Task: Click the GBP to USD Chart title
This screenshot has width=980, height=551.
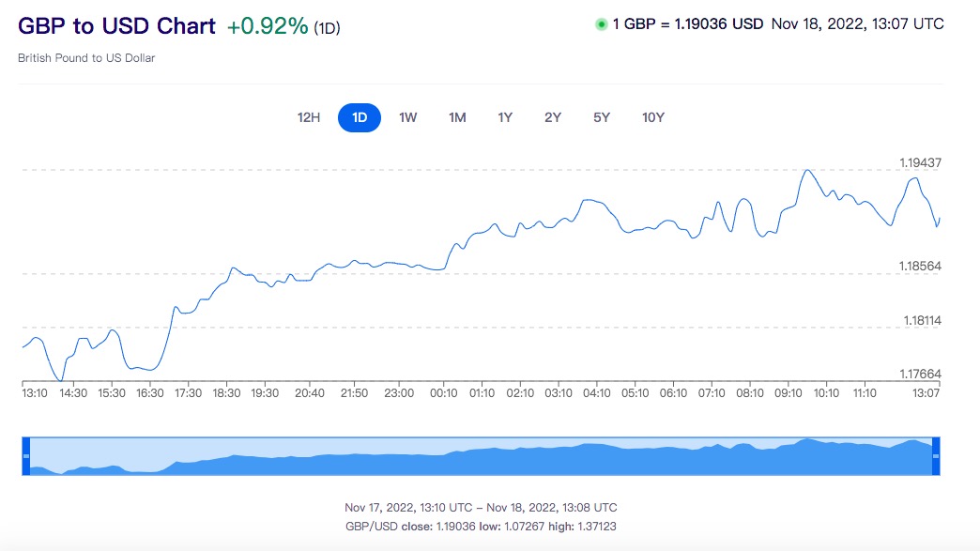Action: pos(116,26)
